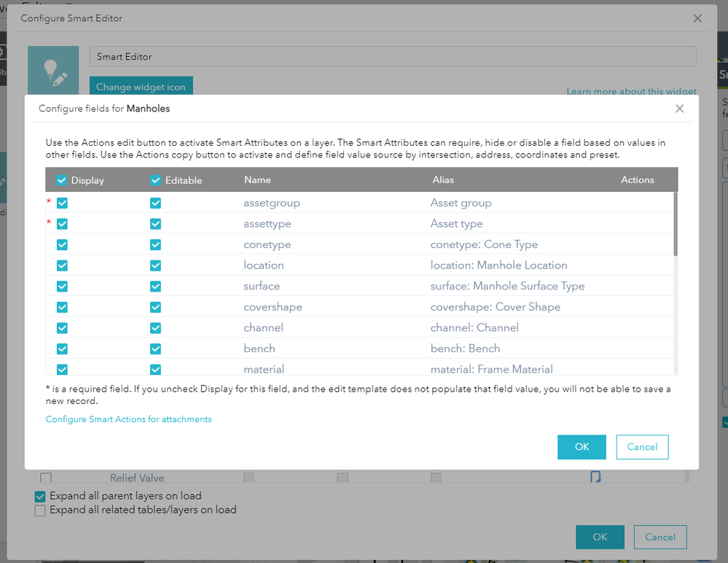Image resolution: width=728 pixels, height=563 pixels.
Task: Select the surface field name
Action: point(262,286)
